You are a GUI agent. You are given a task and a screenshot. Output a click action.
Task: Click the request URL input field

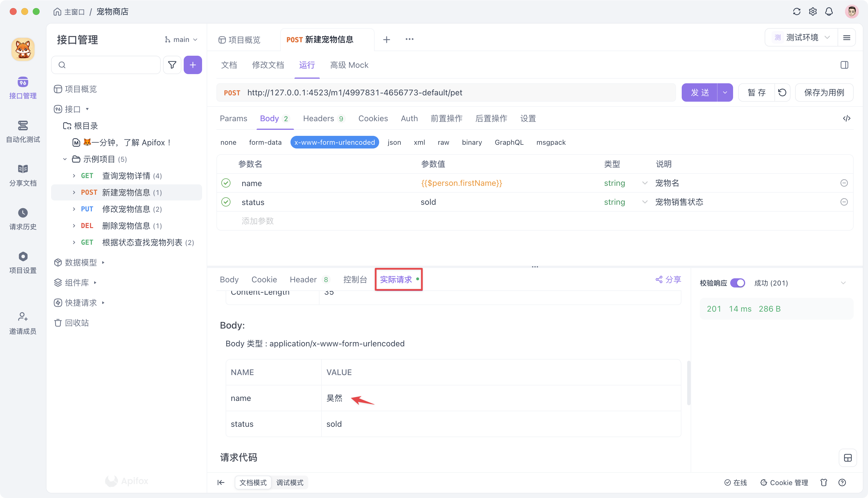444,92
